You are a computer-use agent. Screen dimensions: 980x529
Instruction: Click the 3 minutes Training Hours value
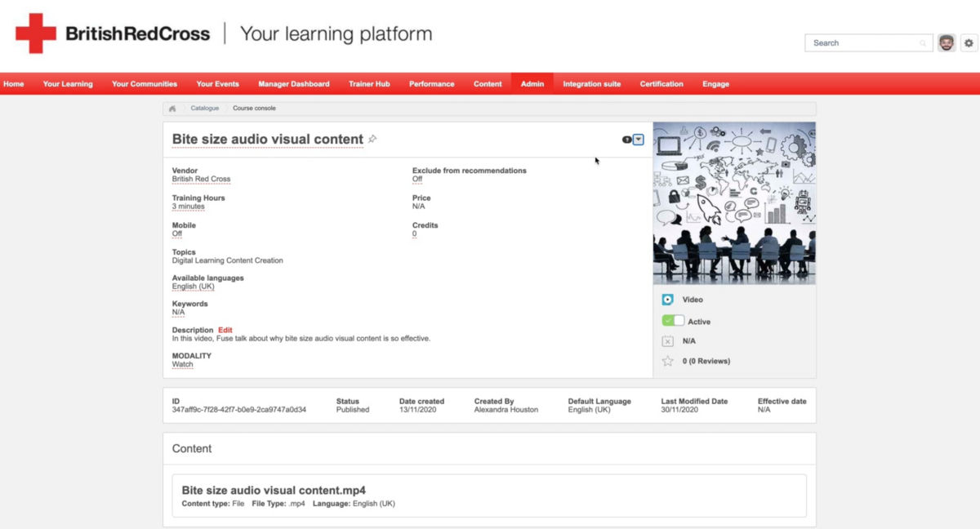pyautogui.click(x=189, y=207)
